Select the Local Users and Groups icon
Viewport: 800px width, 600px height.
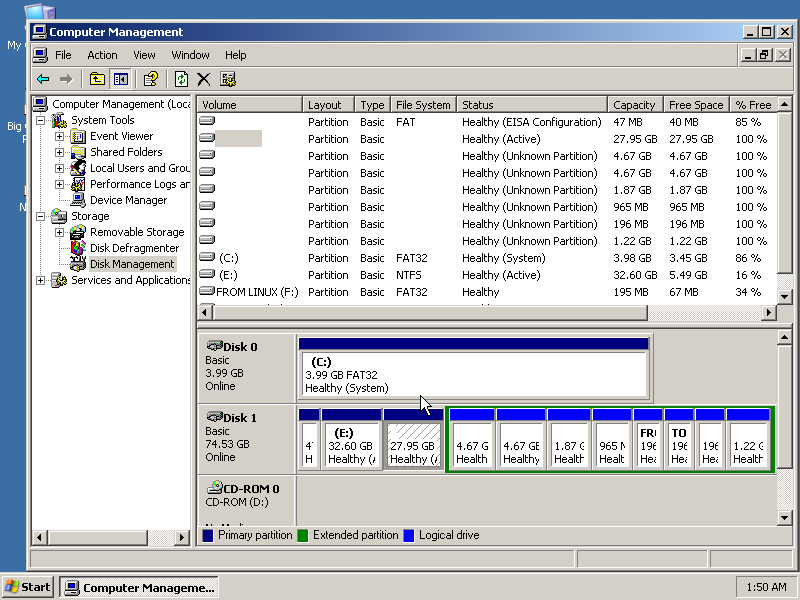point(78,168)
